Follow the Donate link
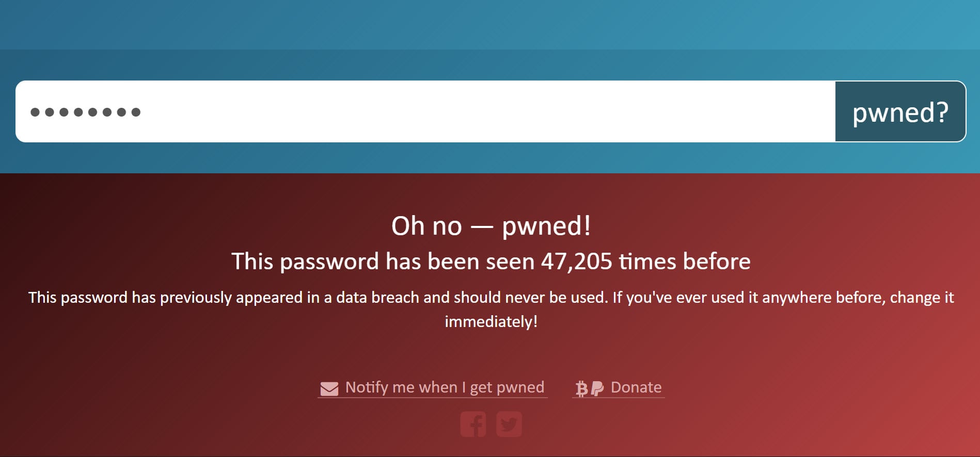980x457 pixels. point(636,387)
